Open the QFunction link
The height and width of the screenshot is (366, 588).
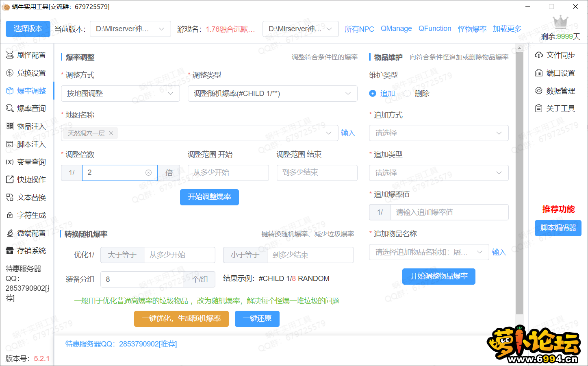pos(435,28)
